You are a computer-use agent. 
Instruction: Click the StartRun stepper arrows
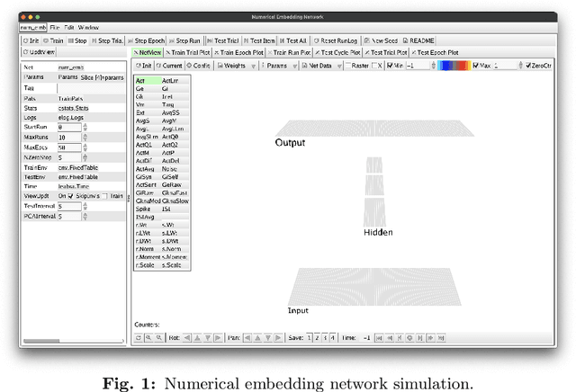(85, 127)
